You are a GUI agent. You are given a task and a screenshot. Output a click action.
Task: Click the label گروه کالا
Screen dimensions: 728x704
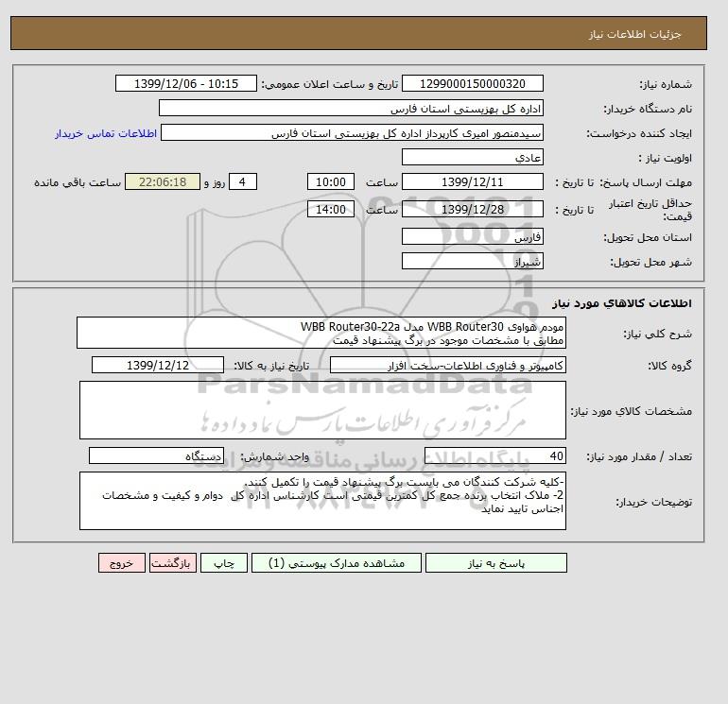[669, 366]
